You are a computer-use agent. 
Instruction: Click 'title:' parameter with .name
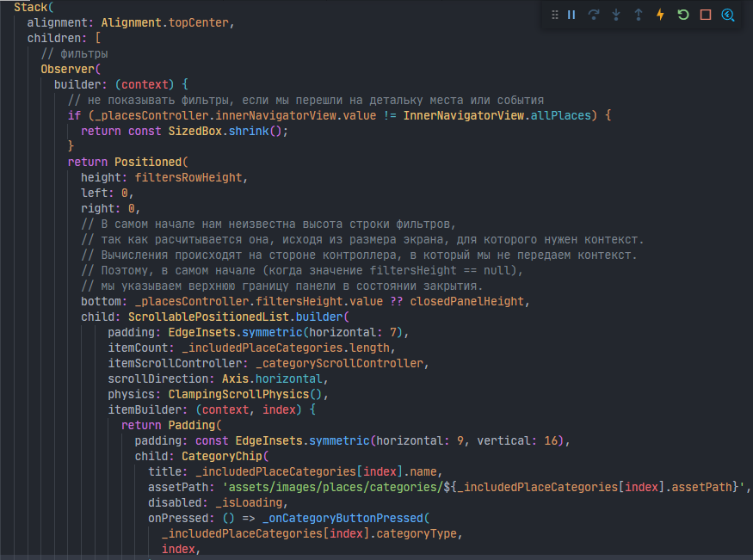point(295,471)
